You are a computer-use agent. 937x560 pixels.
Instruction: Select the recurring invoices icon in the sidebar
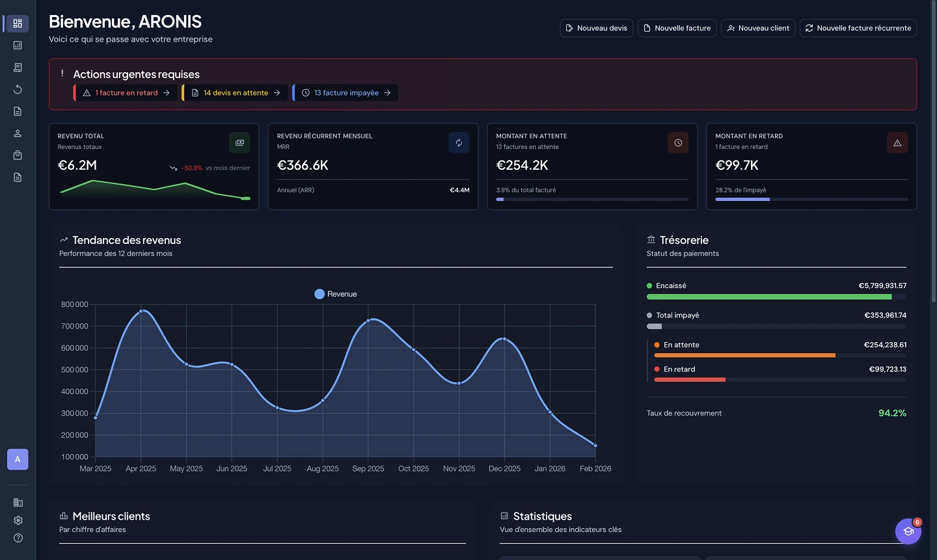point(18,89)
